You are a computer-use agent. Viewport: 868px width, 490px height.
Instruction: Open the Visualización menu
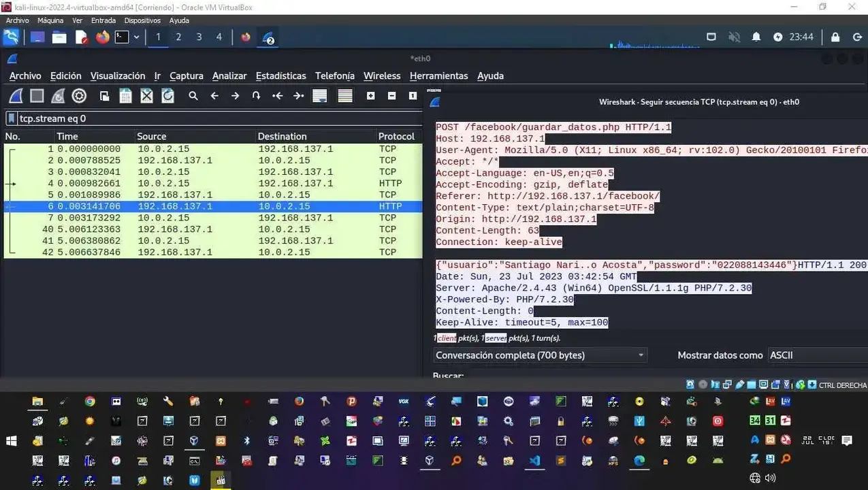118,76
